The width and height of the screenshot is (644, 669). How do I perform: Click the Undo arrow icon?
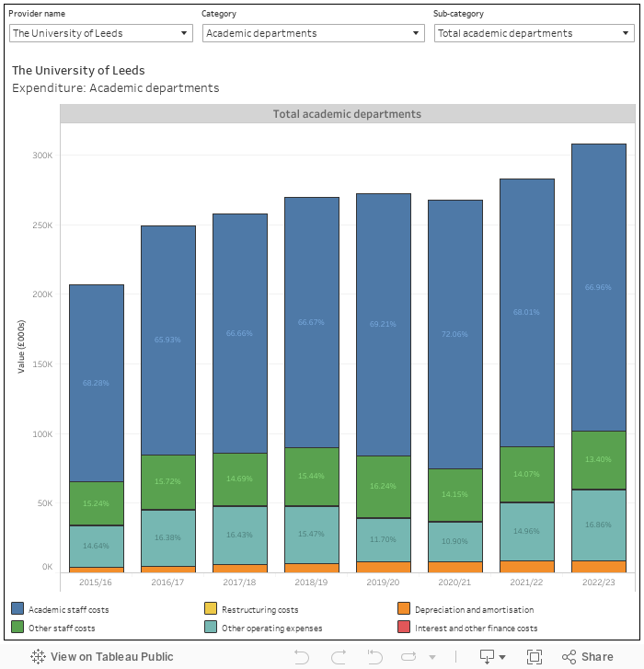(x=301, y=657)
